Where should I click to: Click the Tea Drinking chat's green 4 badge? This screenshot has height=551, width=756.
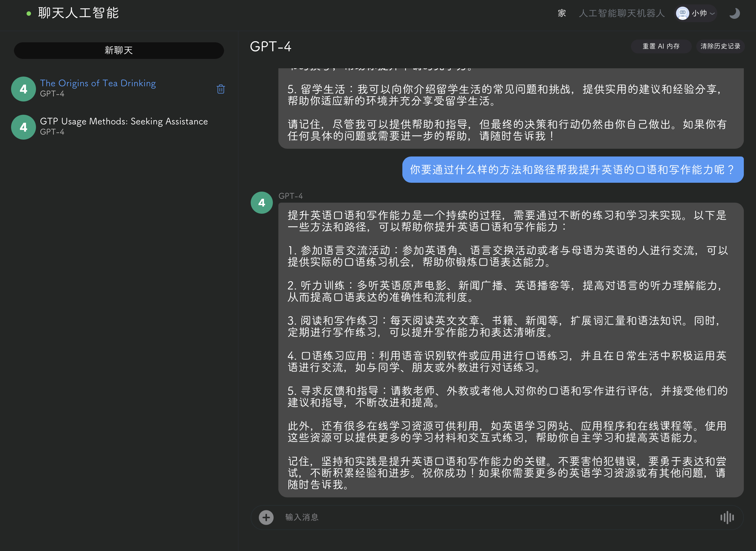pyautogui.click(x=23, y=89)
